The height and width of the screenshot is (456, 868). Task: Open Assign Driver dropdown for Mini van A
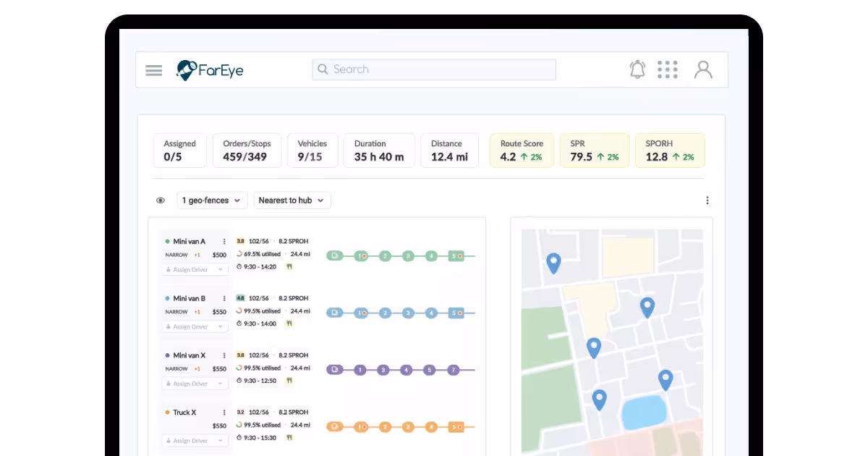194,270
